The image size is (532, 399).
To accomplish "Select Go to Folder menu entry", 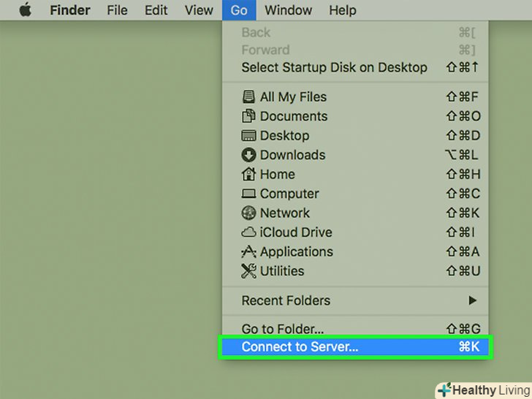I will pos(283,329).
